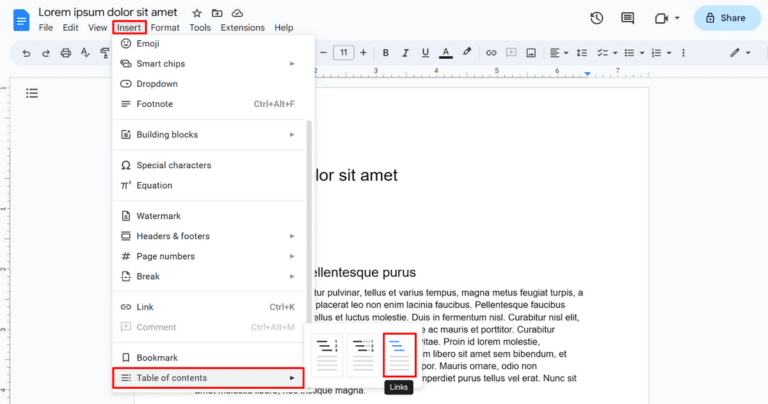Image resolution: width=768 pixels, height=404 pixels.
Task: Click the Insert menu scrollbar
Action: coord(309,220)
